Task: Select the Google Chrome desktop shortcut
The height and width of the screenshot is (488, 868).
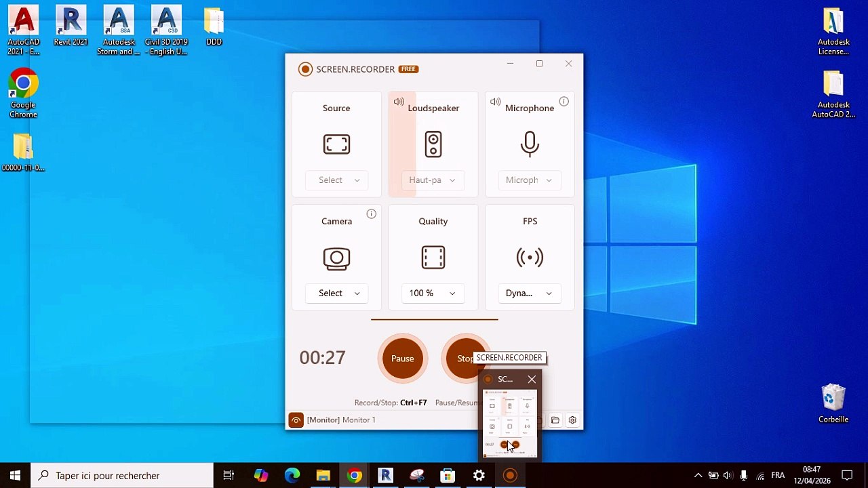Action: tap(23, 94)
